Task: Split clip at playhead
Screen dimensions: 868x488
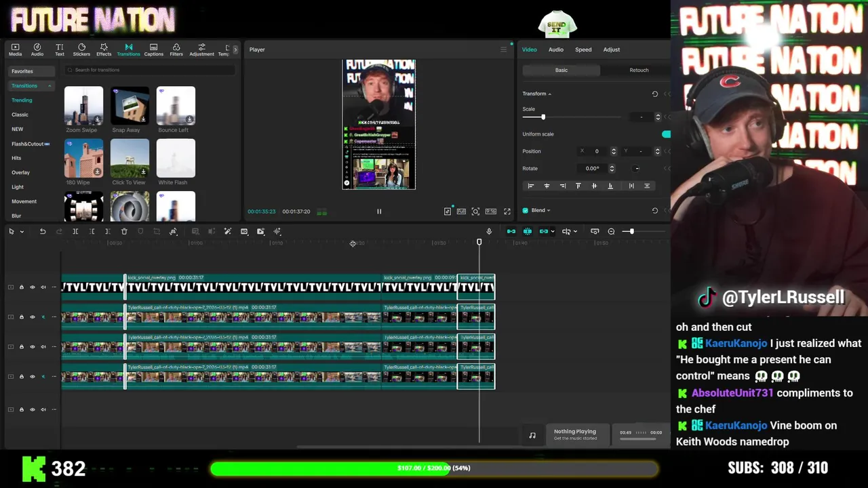Action: [x=75, y=232]
